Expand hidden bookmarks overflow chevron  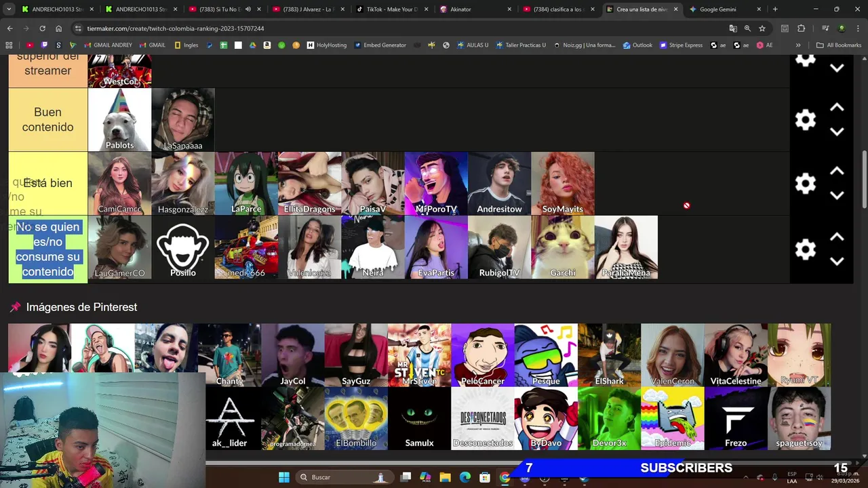[x=798, y=45]
